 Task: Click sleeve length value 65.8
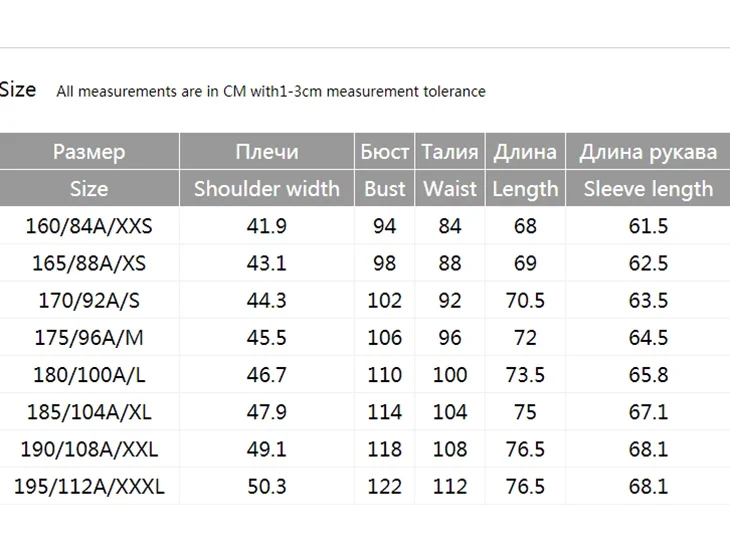point(648,375)
